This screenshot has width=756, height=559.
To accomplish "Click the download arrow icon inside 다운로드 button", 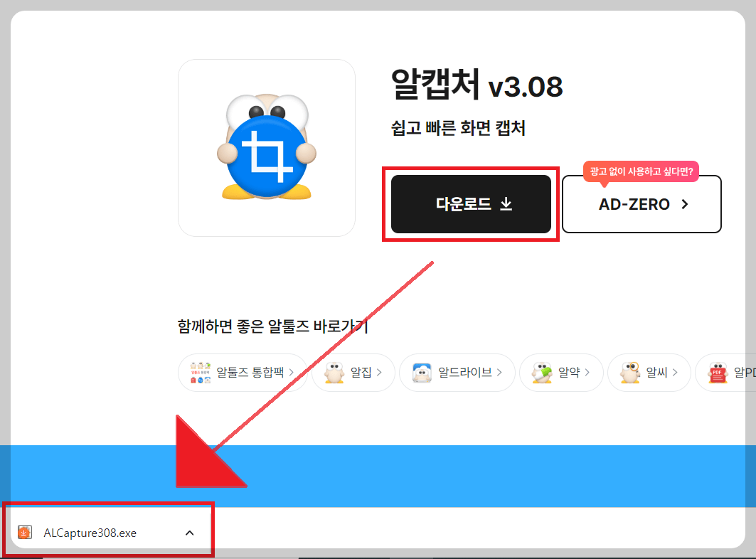I will [x=506, y=204].
